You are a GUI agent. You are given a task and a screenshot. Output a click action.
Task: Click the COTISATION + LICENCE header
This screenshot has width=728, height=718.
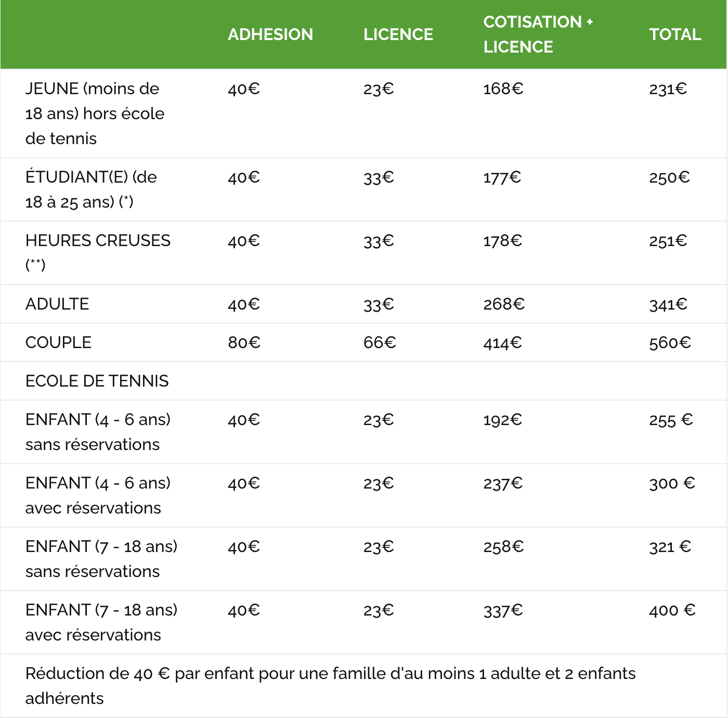pyautogui.click(x=538, y=34)
